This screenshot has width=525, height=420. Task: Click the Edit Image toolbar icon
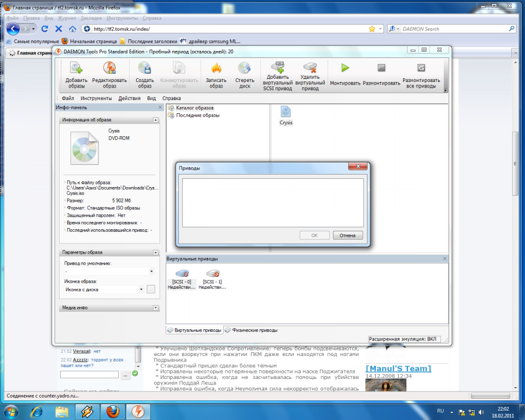109,68
